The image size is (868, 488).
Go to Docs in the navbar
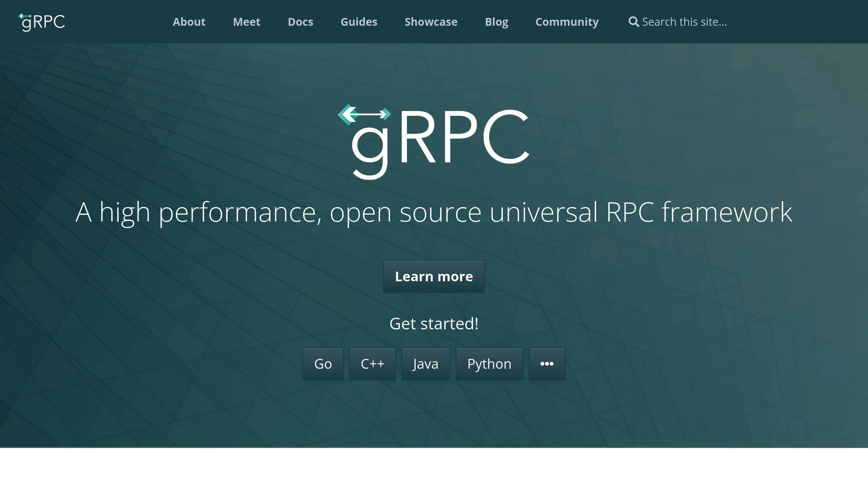click(300, 22)
